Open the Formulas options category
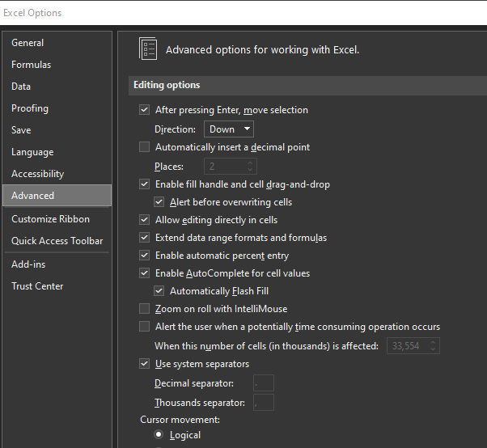The height and width of the screenshot is (448, 487). [31, 65]
